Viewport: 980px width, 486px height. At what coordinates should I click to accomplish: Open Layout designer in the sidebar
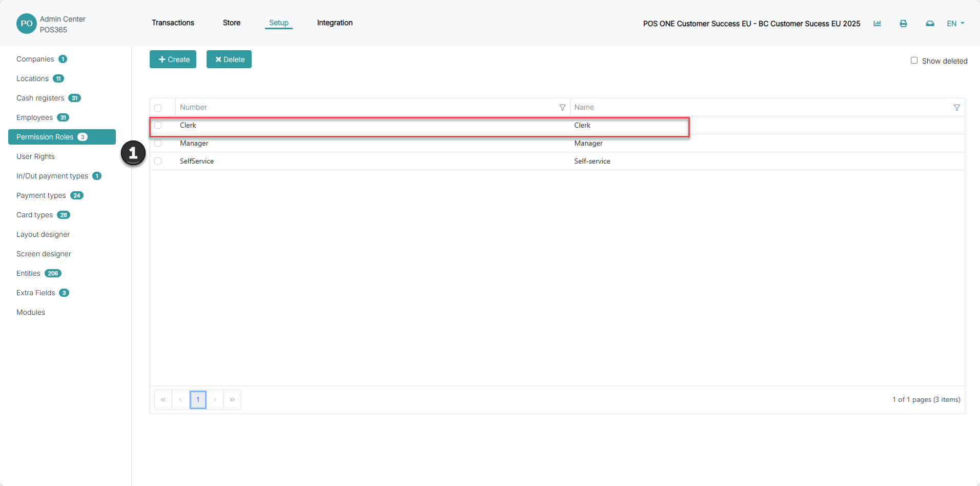[x=43, y=234]
